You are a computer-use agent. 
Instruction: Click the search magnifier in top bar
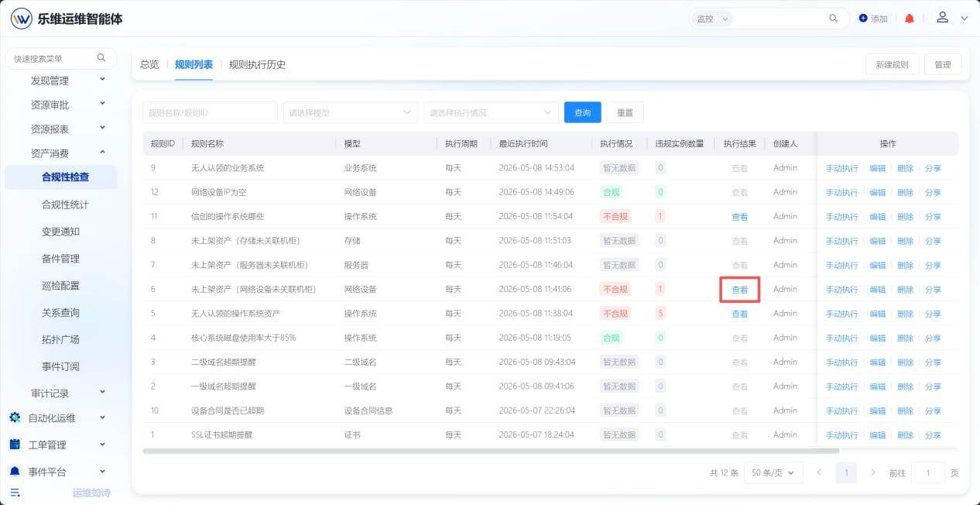point(834,19)
